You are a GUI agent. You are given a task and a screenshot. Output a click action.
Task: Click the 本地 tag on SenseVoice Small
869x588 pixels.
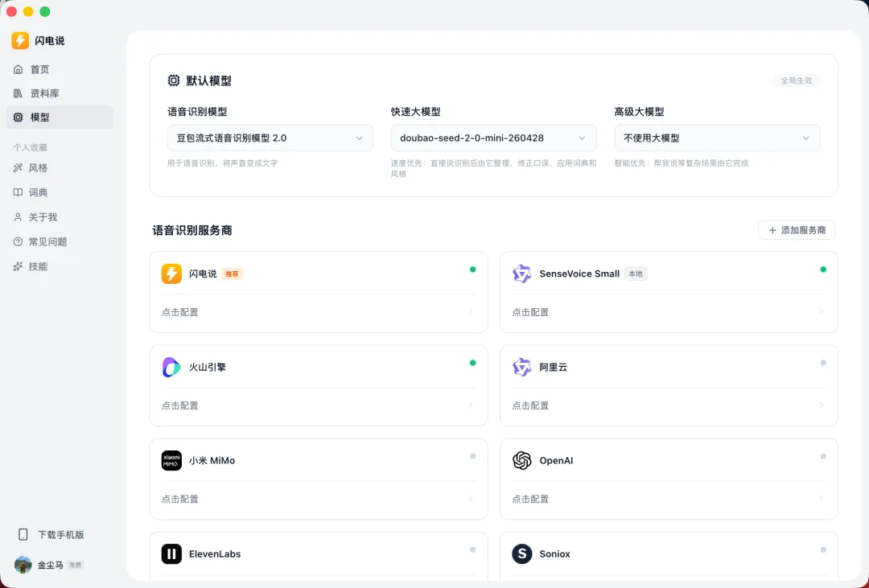[x=636, y=273]
